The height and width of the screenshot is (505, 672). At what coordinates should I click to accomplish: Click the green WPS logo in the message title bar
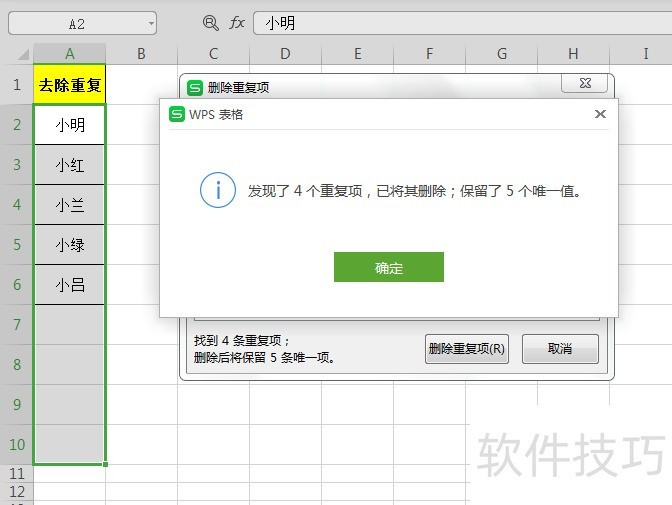(x=177, y=114)
